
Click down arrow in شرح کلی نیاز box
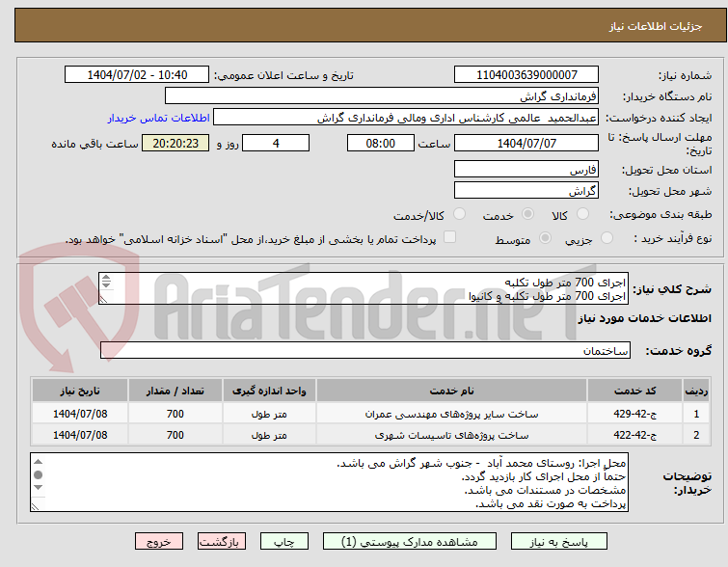[x=106, y=284]
